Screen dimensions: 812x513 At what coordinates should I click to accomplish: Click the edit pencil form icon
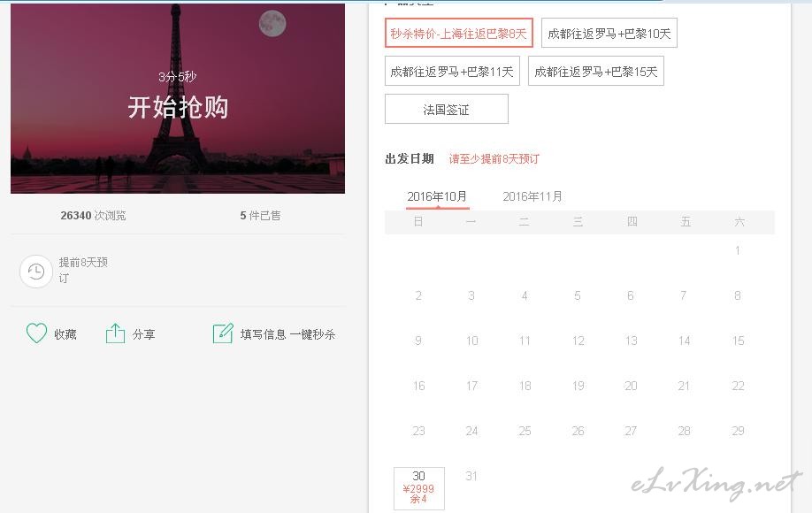point(223,333)
